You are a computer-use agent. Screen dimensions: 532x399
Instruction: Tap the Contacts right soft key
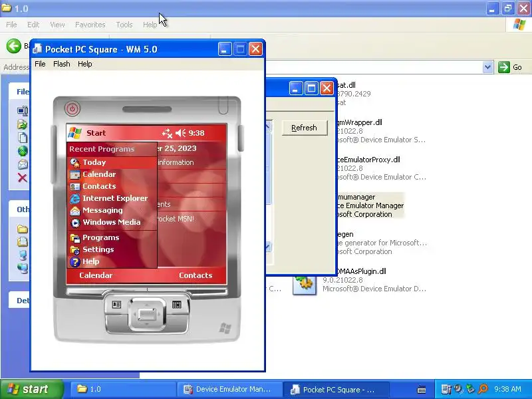tap(196, 275)
